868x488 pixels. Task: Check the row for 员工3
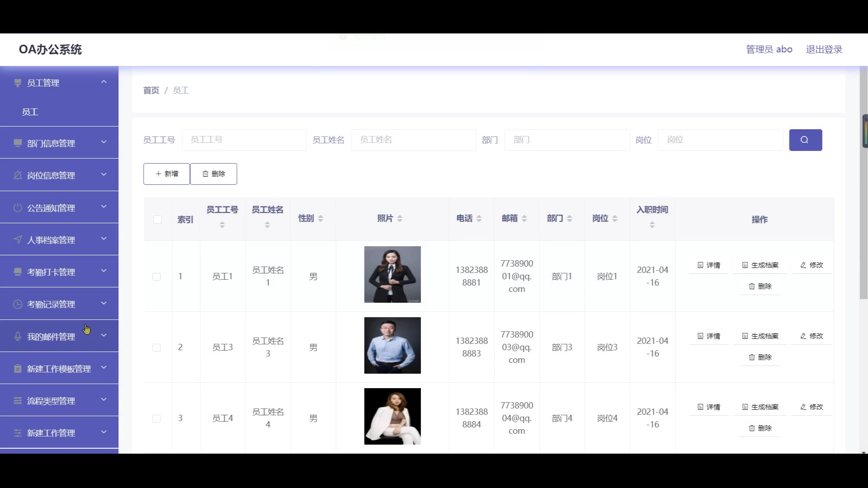tap(156, 347)
